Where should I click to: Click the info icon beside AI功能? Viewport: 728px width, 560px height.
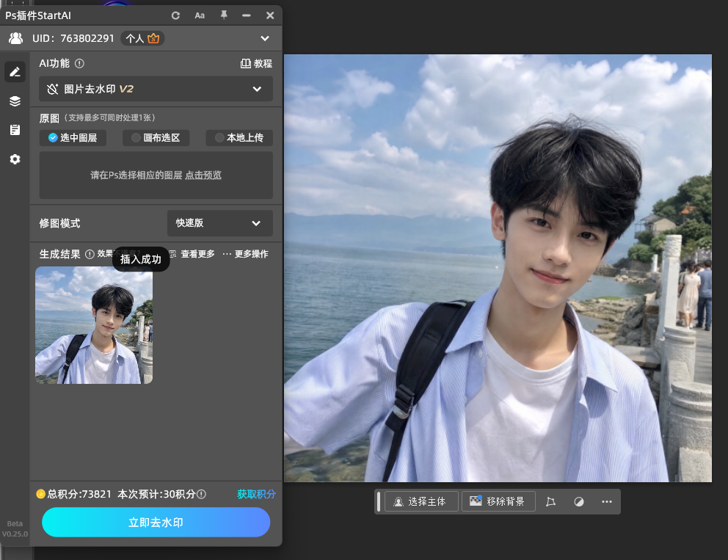click(x=79, y=63)
